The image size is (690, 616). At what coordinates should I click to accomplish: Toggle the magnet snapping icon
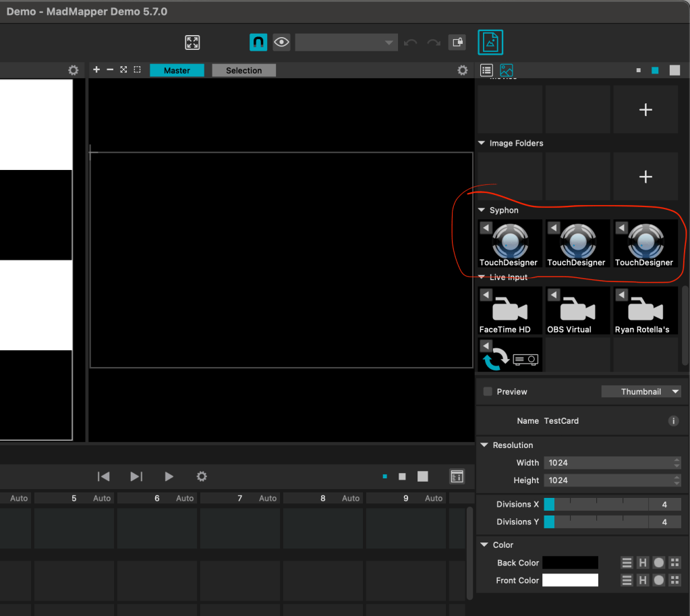(x=258, y=43)
